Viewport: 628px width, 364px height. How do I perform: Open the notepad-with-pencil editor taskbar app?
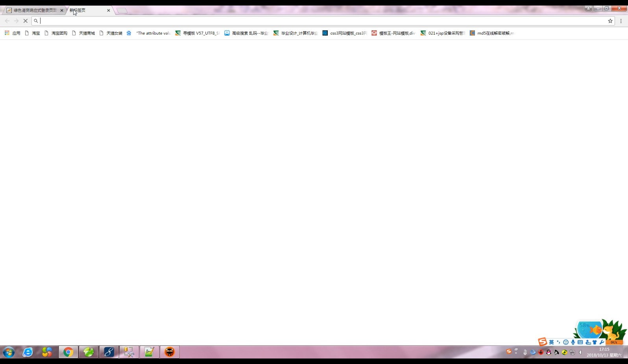pyautogui.click(x=149, y=352)
